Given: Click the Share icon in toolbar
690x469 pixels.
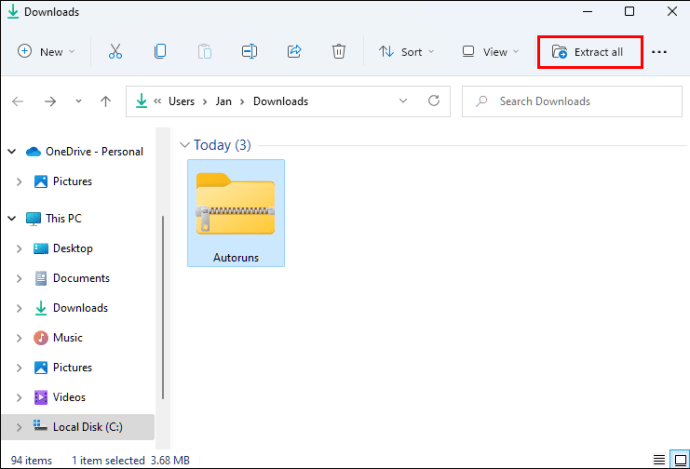Looking at the screenshot, I should click(x=294, y=52).
